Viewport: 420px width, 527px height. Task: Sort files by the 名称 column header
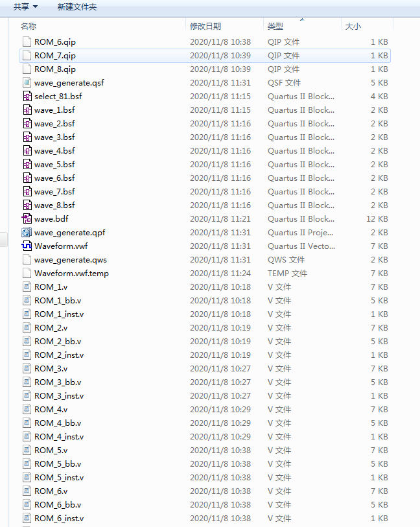(29, 26)
